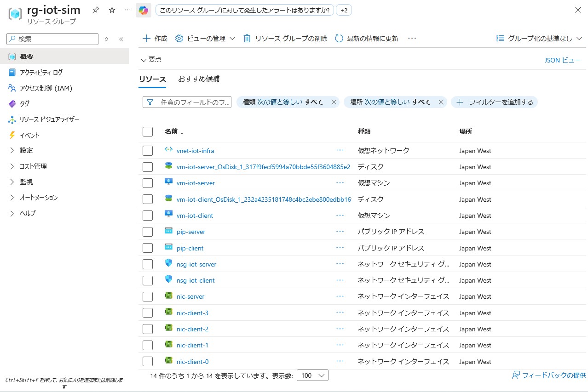Switch to the おすすめ候補 tab

coord(199,79)
